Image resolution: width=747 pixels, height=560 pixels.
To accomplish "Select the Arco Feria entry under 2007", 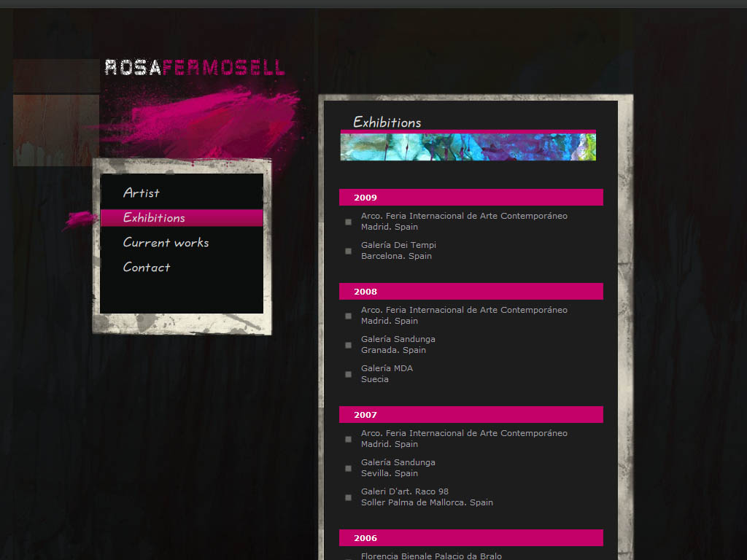I will click(464, 438).
